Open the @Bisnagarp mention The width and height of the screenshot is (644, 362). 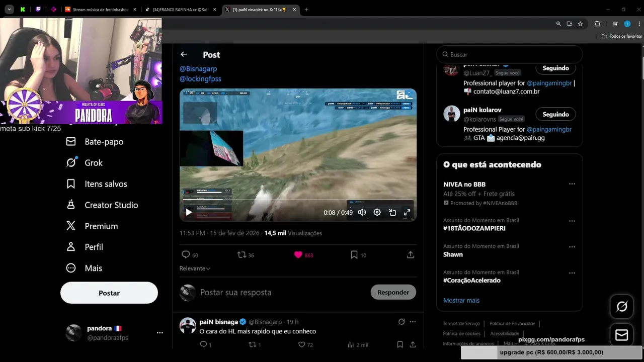click(x=198, y=68)
